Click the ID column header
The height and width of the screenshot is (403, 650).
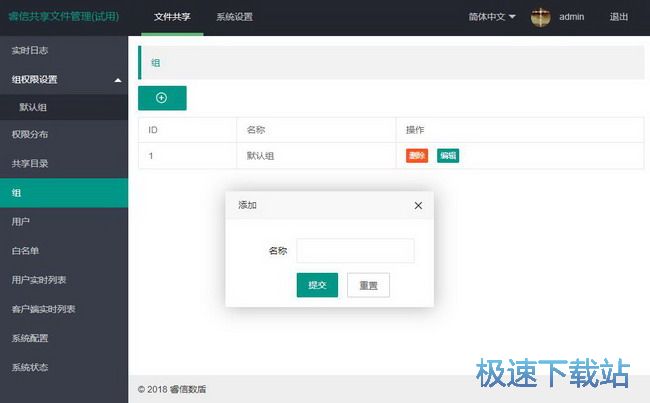pyautogui.click(x=187, y=130)
